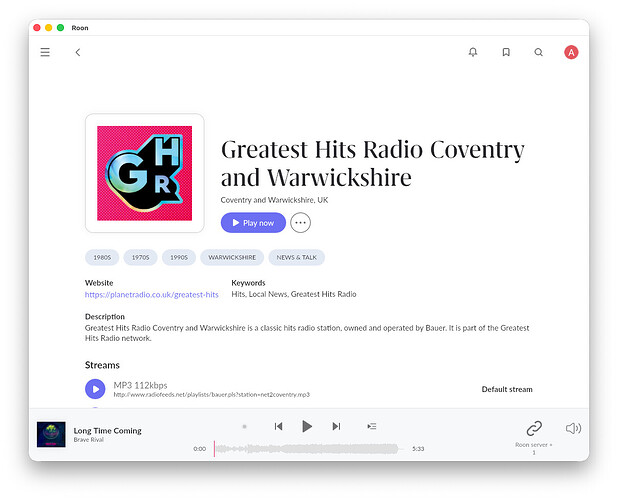Open bookmarks icon in top bar
Screen dimensions: 618x499
point(506,52)
